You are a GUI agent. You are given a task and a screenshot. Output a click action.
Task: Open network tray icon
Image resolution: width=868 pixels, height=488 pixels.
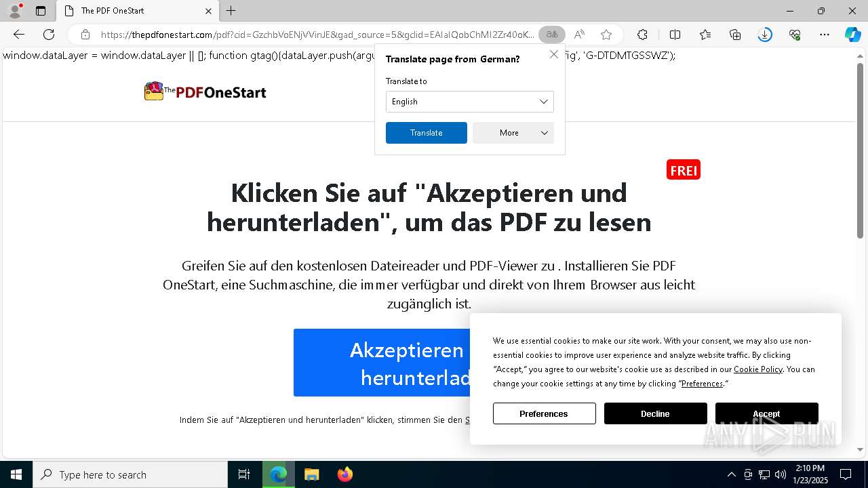tap(764, 474)
